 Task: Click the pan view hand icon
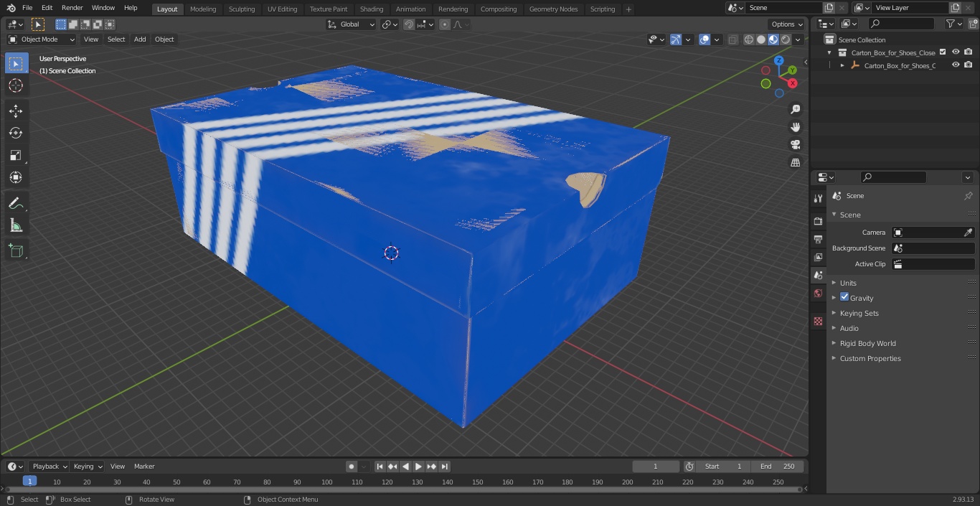tap(795, 127)
